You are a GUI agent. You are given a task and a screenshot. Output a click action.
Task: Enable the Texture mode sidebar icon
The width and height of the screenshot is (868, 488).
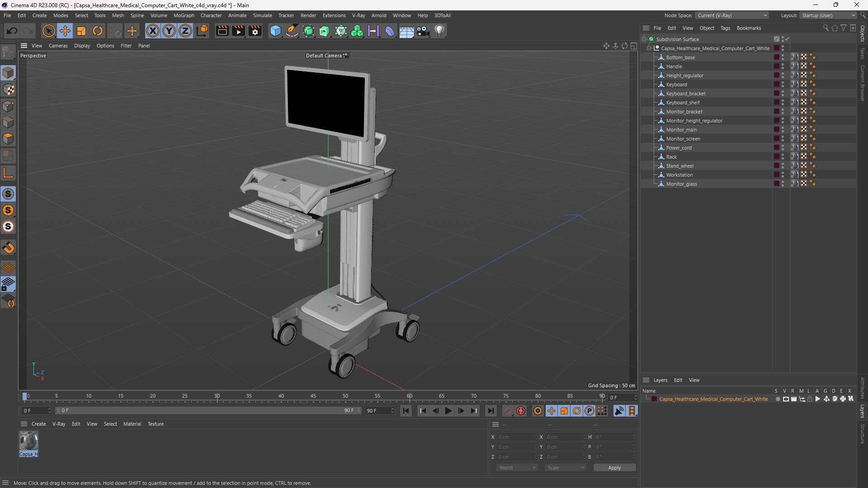[x=8, y=89]
